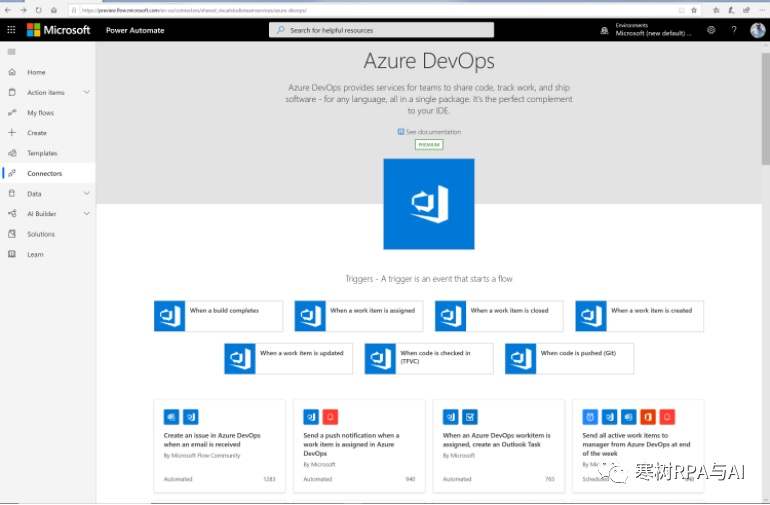Select When a work item is updated trigger
The height and width of the screenshot is (505, 770).
coord(288,359)
